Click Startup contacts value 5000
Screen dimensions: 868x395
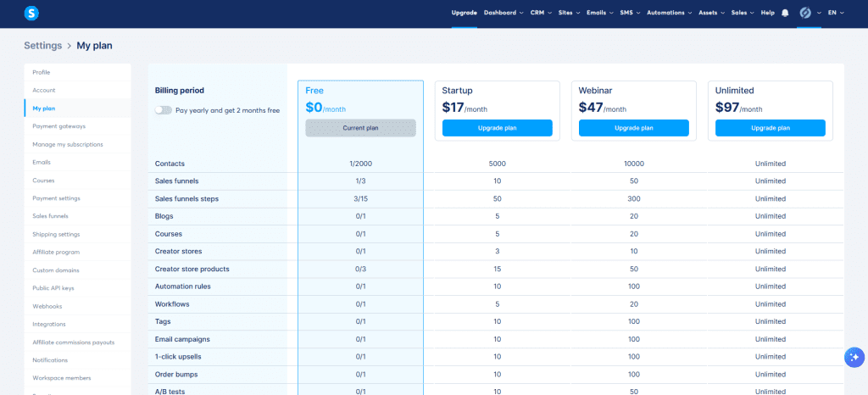(x=497, y=164)
